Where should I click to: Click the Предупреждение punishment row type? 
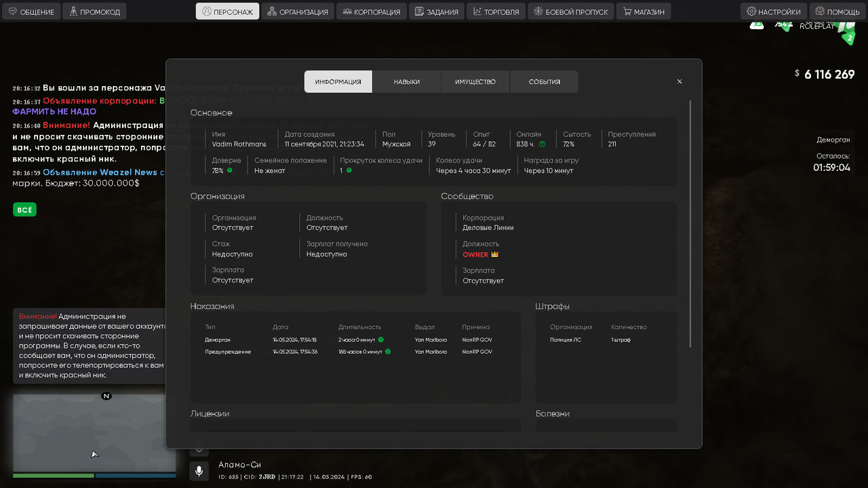pyautogui.click(x=228, y=352)
